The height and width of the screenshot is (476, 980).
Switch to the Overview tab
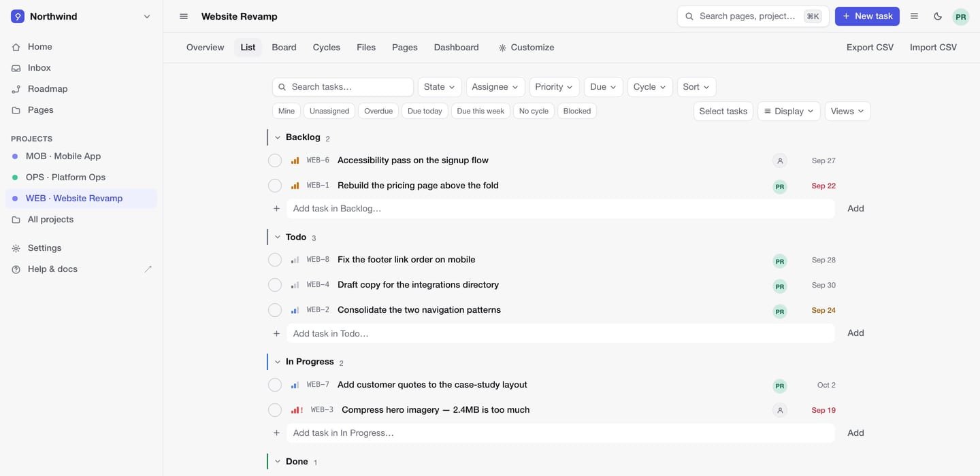point(205,48)
